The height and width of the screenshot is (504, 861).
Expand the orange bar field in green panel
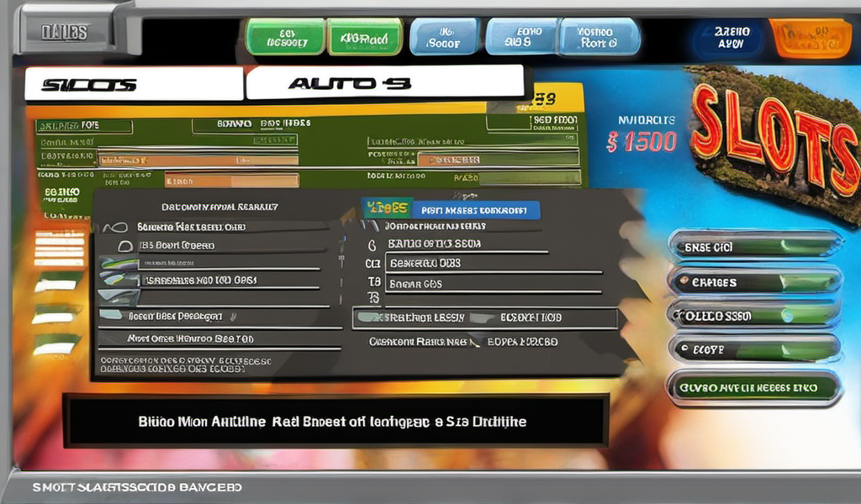tap(198, 159)
